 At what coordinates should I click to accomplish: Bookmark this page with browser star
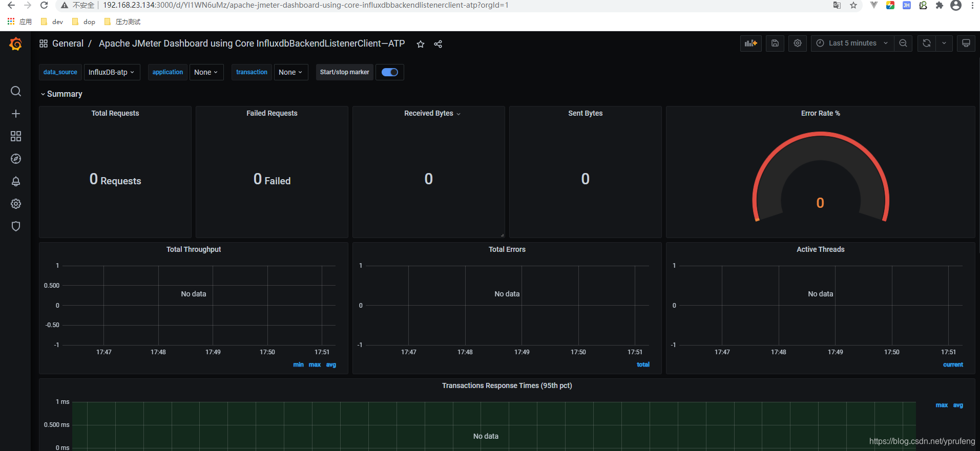(x=853, y=5)
